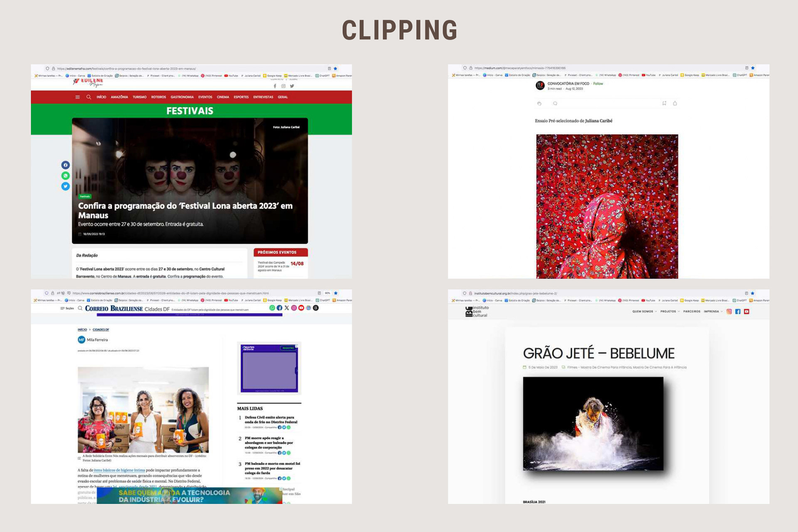This screenshot has height=532, width=798.
Task: Click the 'itens básicos de higiene íntima' link
Action: 119,470
